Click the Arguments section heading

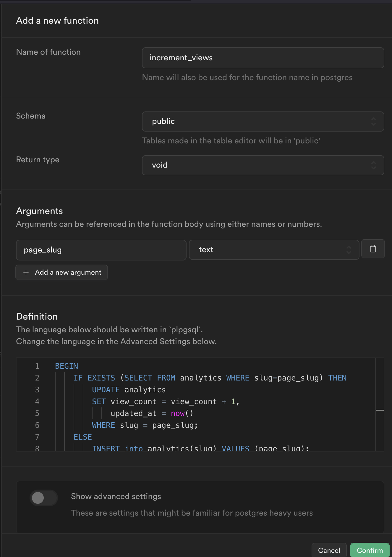39,211
